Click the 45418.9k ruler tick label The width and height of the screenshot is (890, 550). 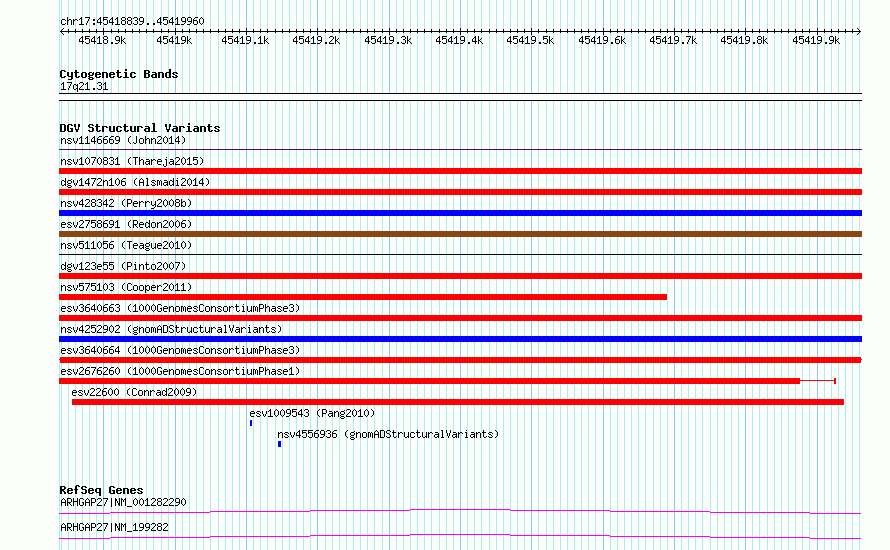(102, 40)
